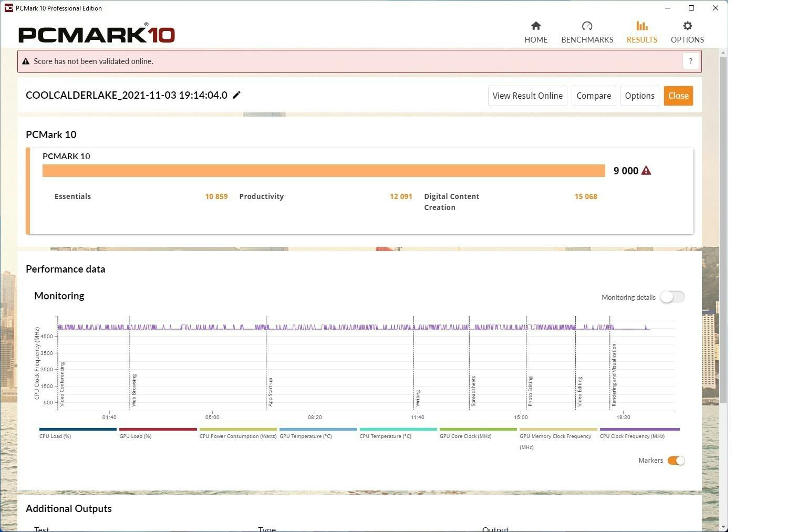This screenshot has width=807, height=532.
Task: Open Options gear icon
Action: point(687,26)
